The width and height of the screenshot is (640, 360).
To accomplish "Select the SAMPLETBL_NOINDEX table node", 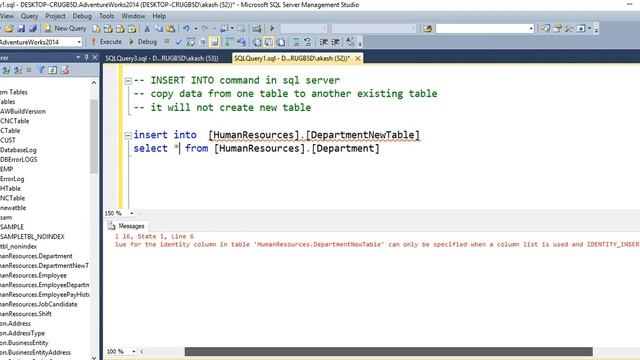I will [x=32, y=236].
